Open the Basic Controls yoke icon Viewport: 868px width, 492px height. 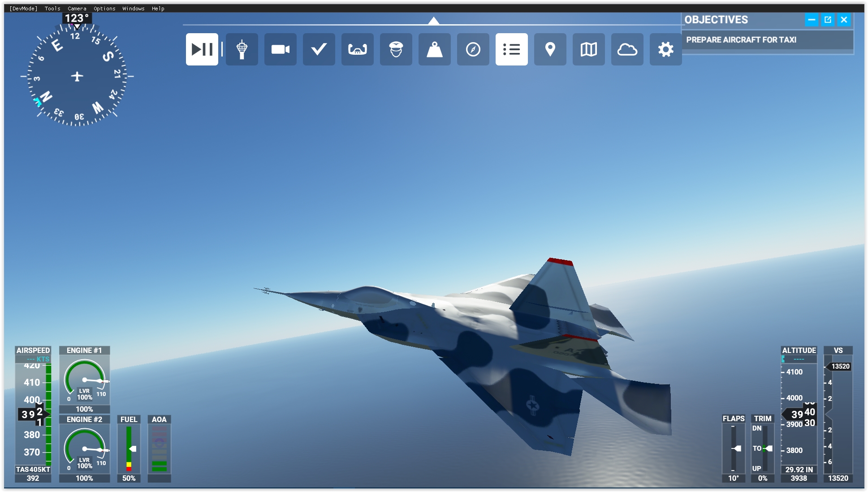pos(357,49)
